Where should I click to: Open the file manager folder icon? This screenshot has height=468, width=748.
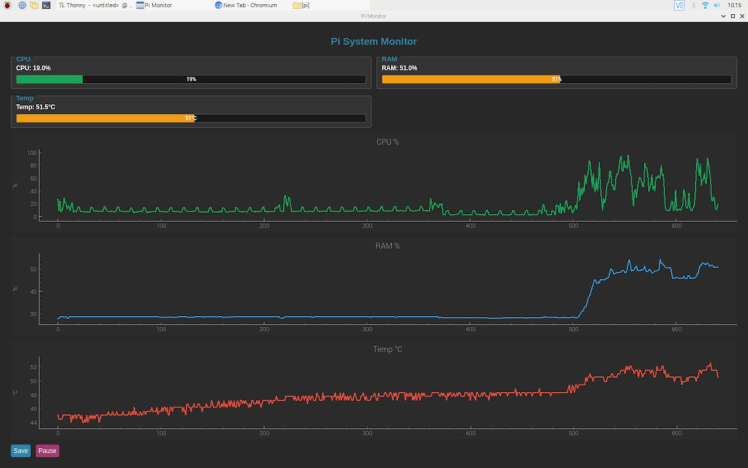(x=34, y=5)
